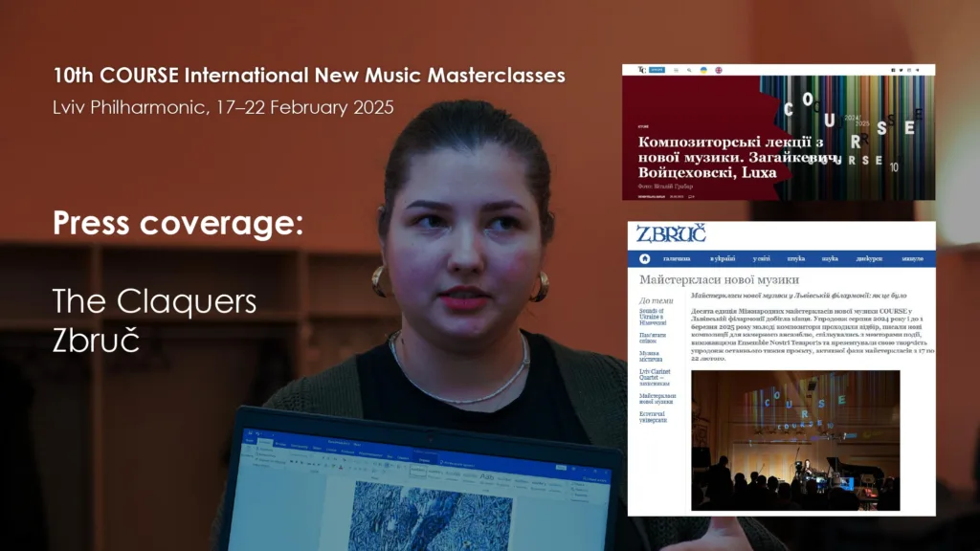This screenshot has height=551, width=980.
Task: Switch to Ukrainian via the flag icon
Action: click(x=703, y=70)
